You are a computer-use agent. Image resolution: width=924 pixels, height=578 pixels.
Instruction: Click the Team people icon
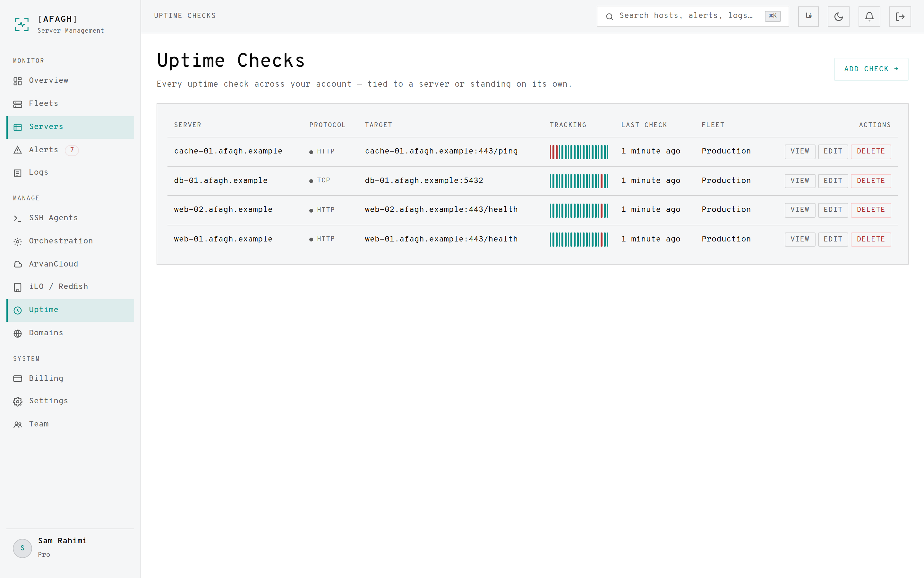18,424
